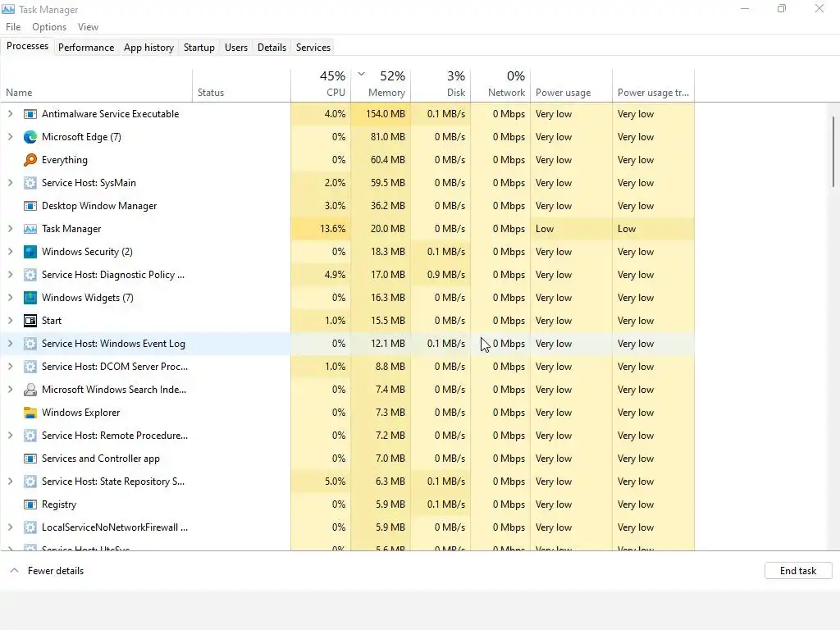The width and height of the screenshot is (840, 630).
Task: Expand the Task Manager process row
Action: click(x=10, y=230)
